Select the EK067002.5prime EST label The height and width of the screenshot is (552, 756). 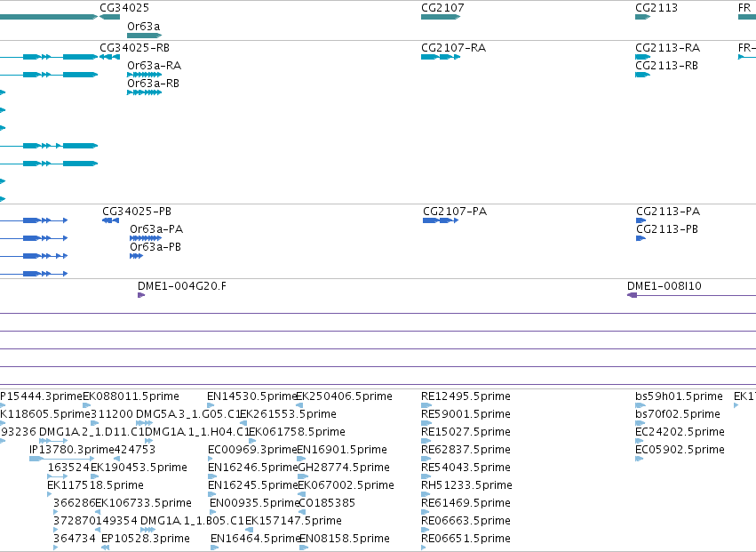[x=346, y=485]
